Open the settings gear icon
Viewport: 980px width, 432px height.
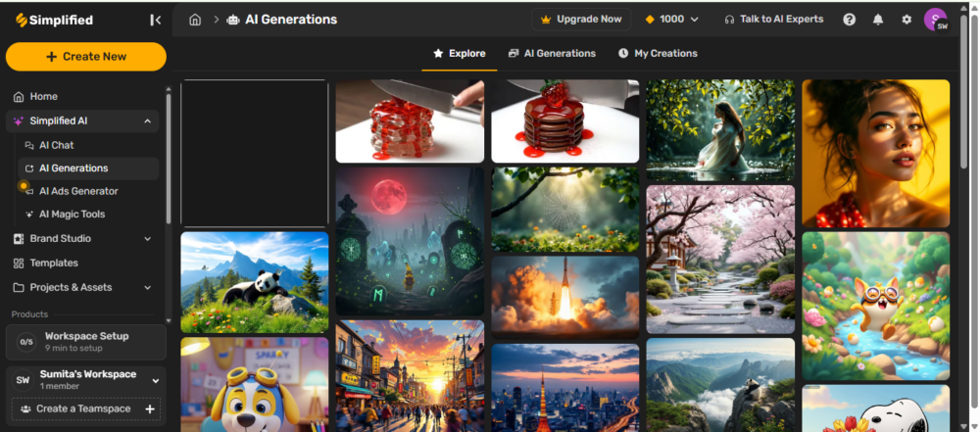(x=906, y=20)
